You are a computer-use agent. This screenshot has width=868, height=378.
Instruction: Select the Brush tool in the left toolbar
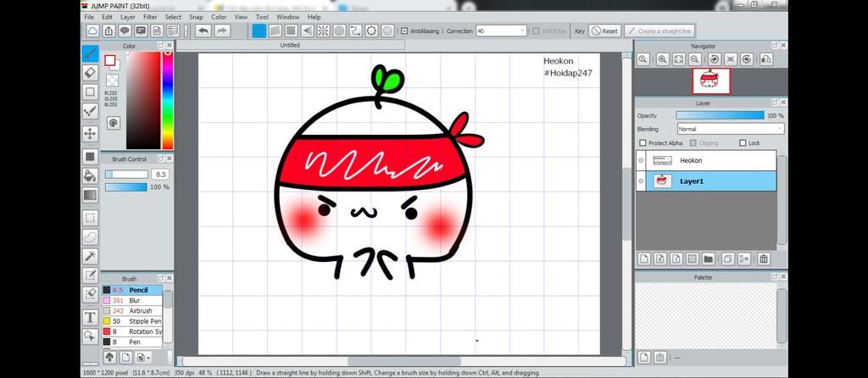(90, 53)
